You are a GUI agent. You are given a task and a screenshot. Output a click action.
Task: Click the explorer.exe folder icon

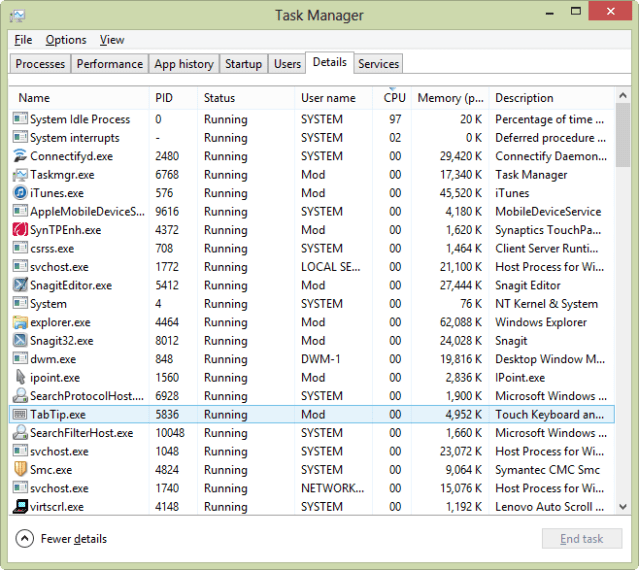point(20,322)
